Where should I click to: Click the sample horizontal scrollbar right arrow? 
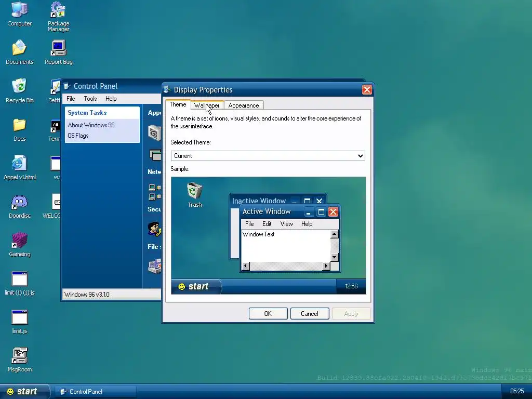pos(326,266)
